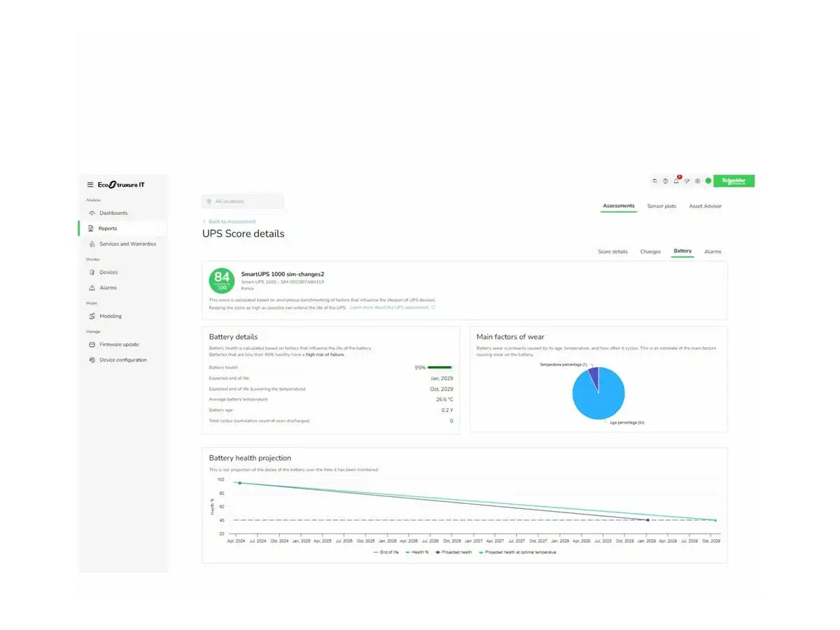Open settings gear icon in header

[x=697, y=181]
